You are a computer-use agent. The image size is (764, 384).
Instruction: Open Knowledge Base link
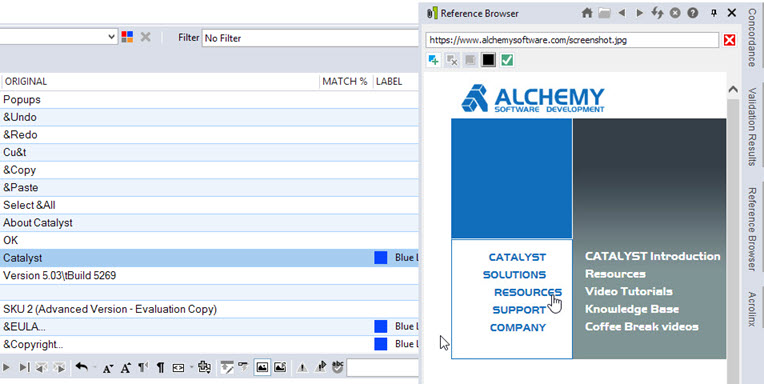pyautogui.click(x=632, y=309)
